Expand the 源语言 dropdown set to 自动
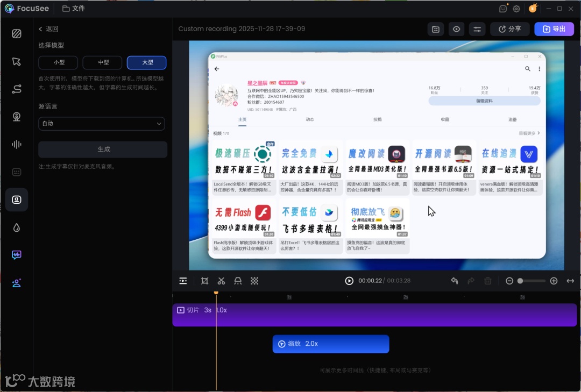 click(x=102, y=123)
